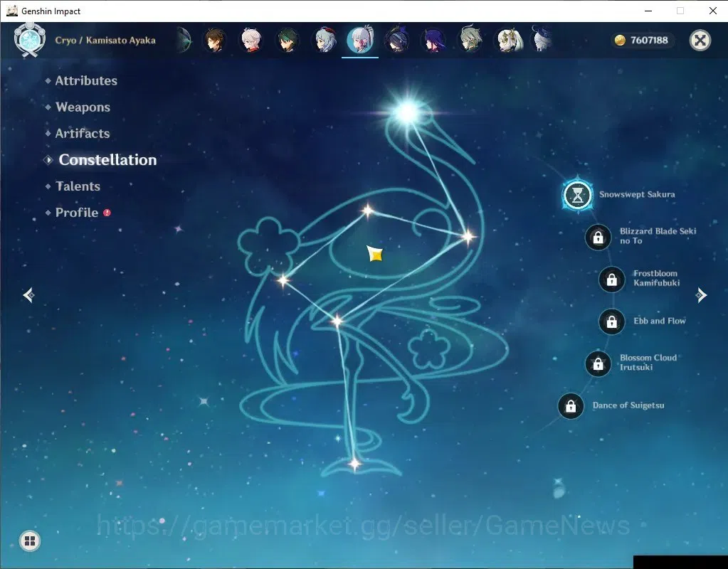
Task: Click the Snowswept Sakura label
Action: pyautogui.click(x=637, y=194)
